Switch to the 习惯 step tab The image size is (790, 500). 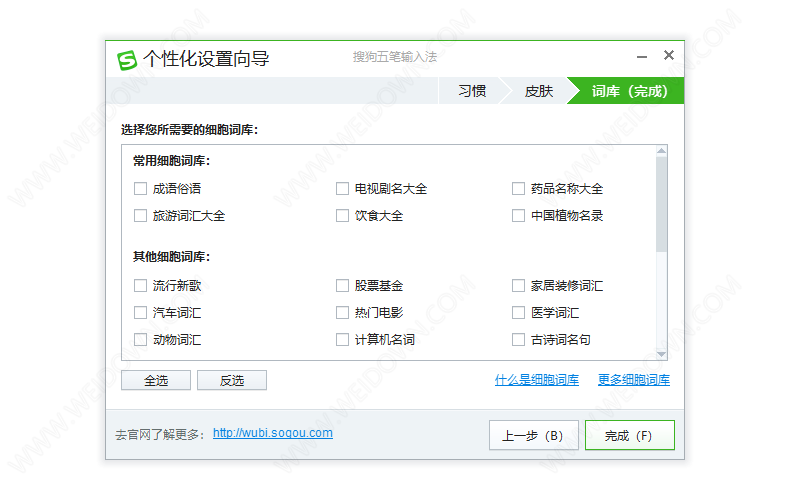pyautogui.click(x=472, y=91)
